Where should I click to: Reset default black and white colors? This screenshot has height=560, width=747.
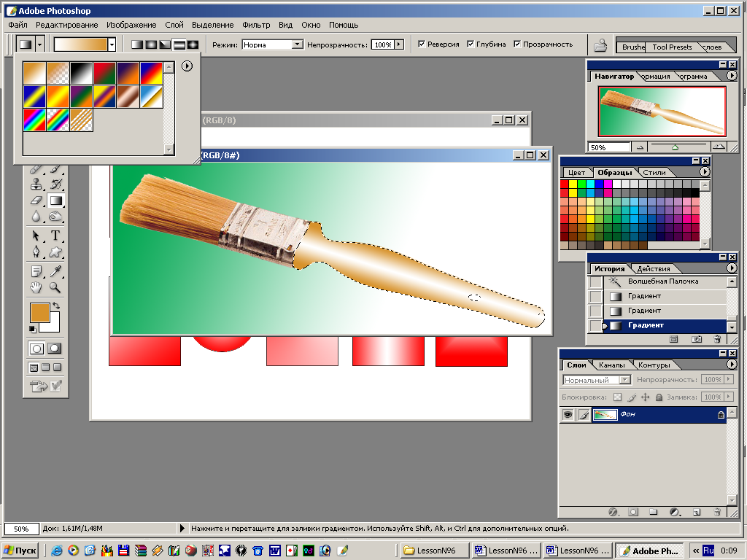32,329
